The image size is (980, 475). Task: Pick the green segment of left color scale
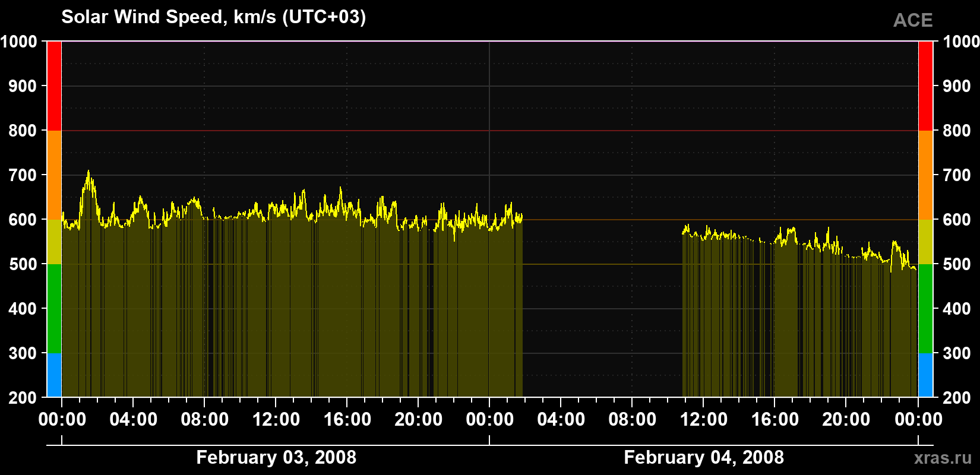[x=54, y=309]
